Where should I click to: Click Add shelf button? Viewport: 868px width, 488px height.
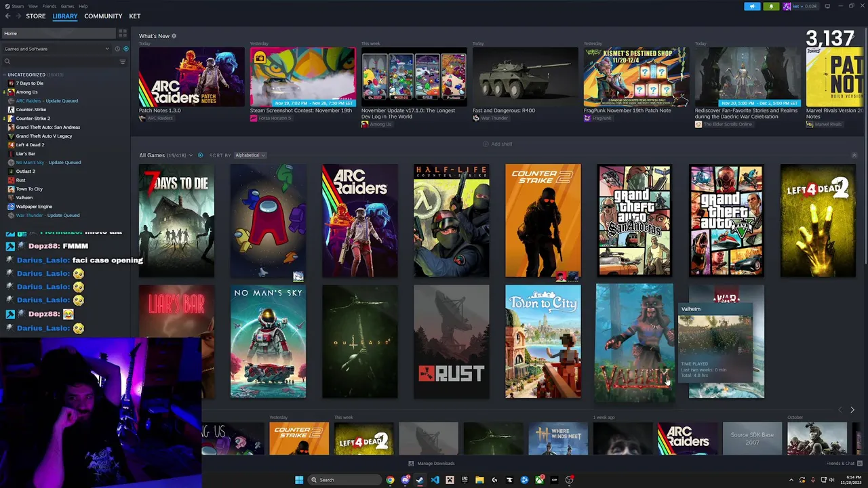pos(498,144)
